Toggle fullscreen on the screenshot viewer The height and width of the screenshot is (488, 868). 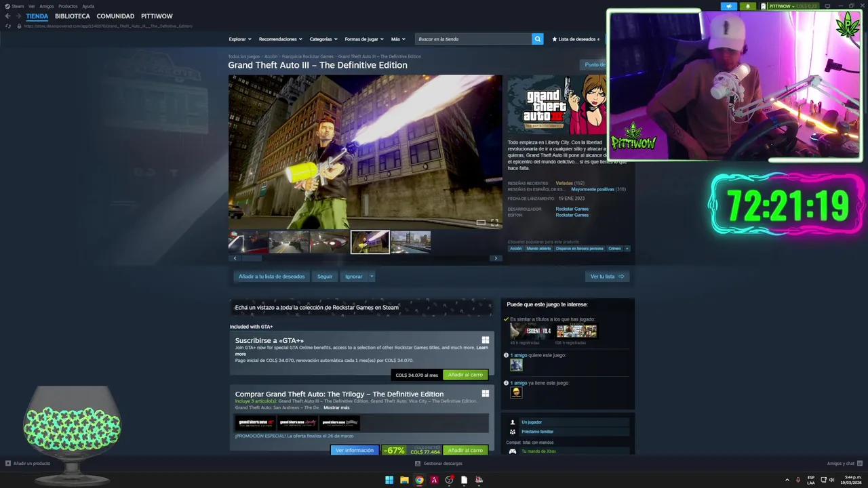(x=494, y=222)
